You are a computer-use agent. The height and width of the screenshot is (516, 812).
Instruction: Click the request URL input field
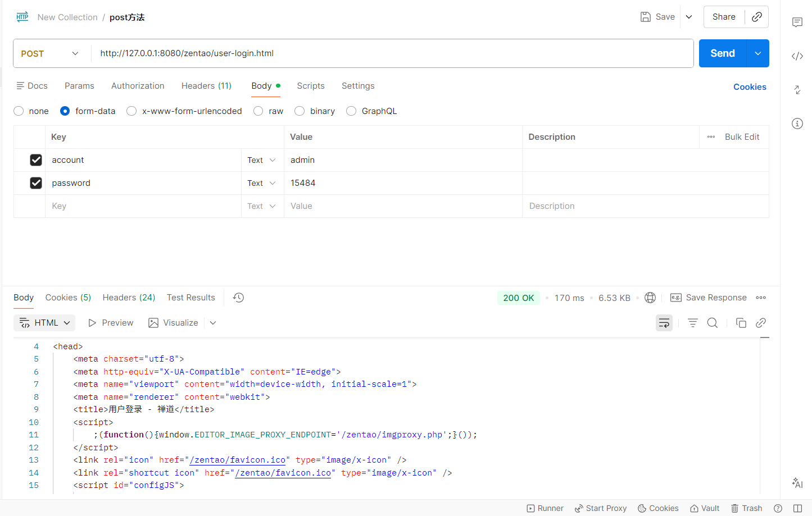tap(392, 53)
